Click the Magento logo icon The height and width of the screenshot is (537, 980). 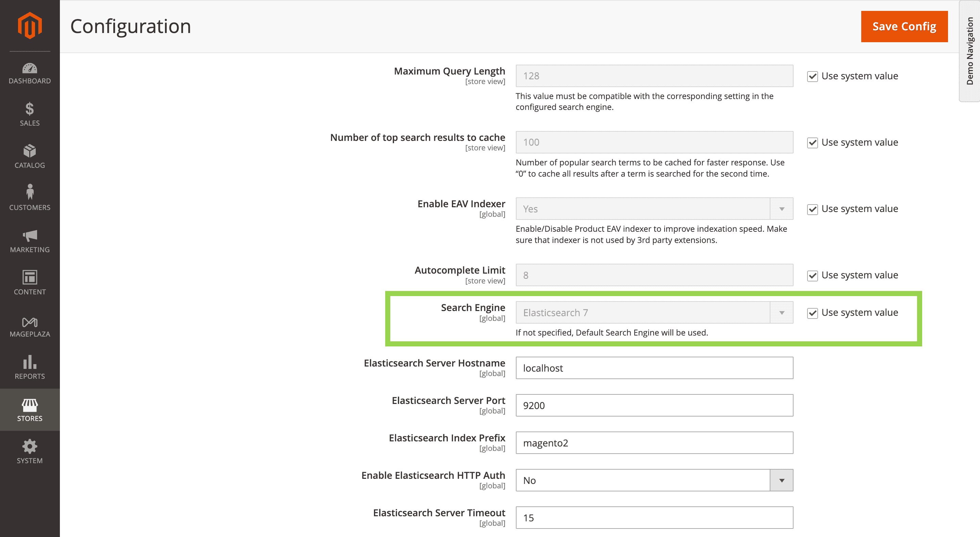tap(30, 26)
